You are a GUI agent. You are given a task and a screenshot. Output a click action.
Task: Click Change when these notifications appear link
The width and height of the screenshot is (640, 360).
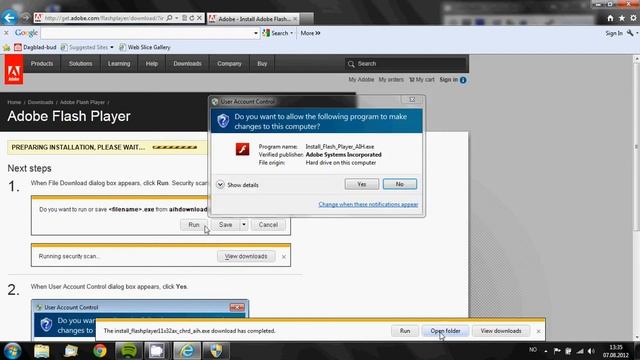point(368,204)
